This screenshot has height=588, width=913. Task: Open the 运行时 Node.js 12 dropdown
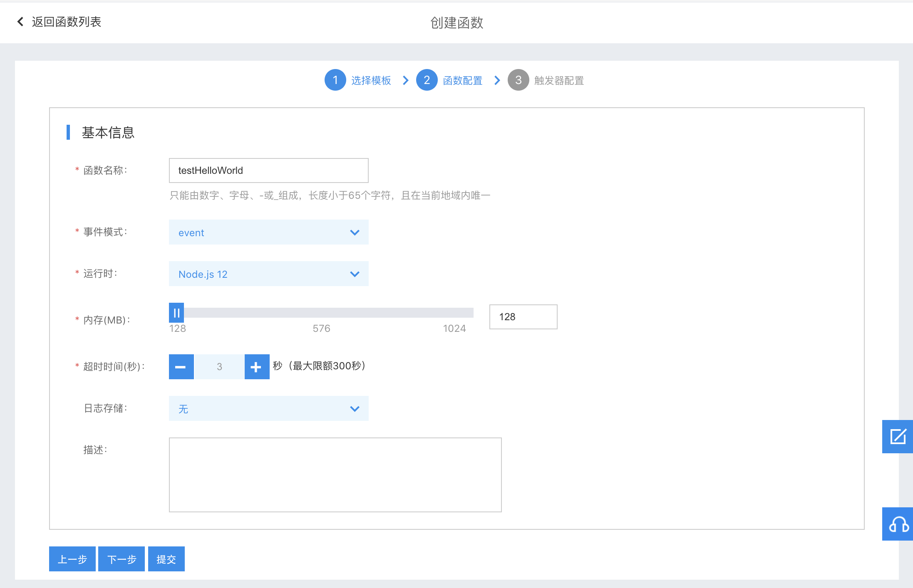269,274
